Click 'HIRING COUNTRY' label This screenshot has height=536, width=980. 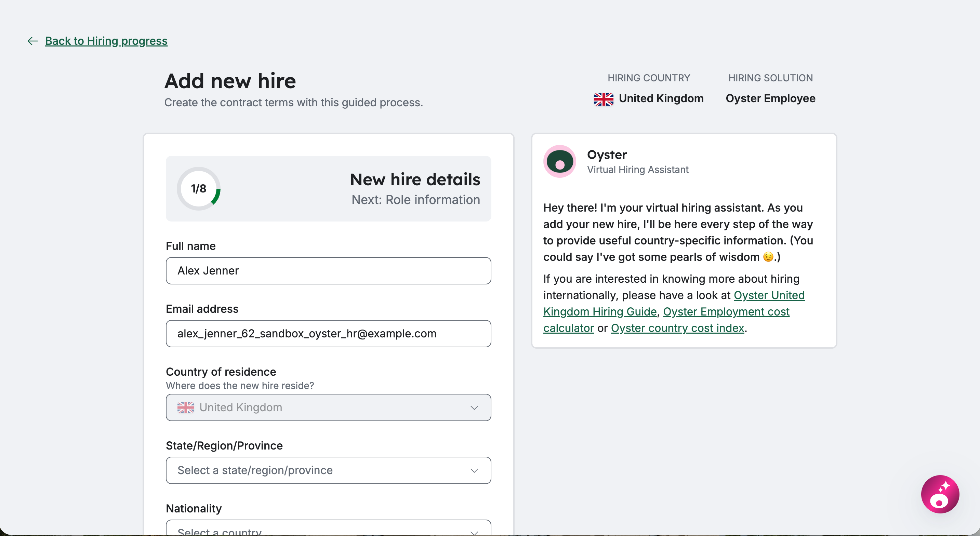(x=649, y=78)
